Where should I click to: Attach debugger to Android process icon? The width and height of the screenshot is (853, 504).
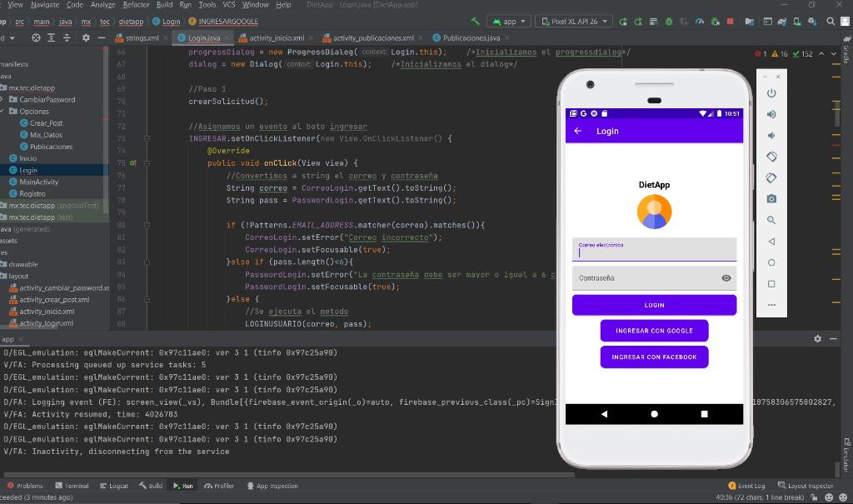tap(715, 22)
